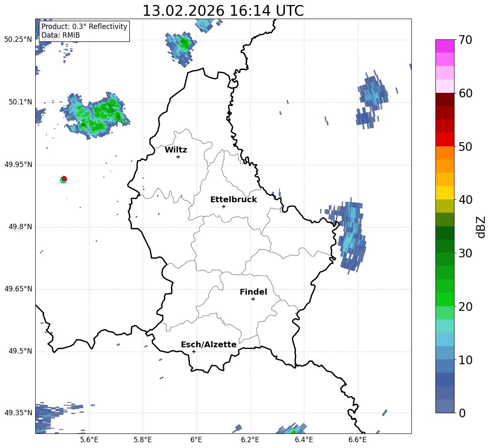Click the 49.35°N latitude tick label
This screenshot has height=448, width=491.
point(18,413)
